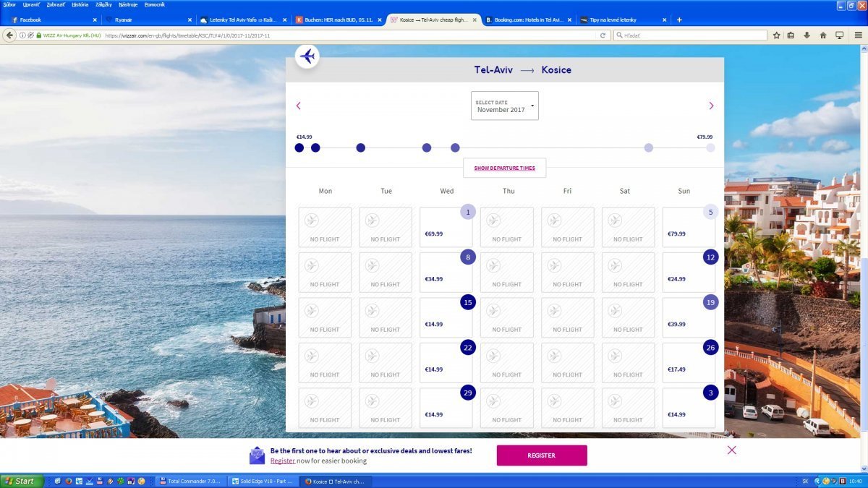Go to previous month with left arrow
Image resolution: width=868 pixels, height=488 pixels.
click(298, 106)
